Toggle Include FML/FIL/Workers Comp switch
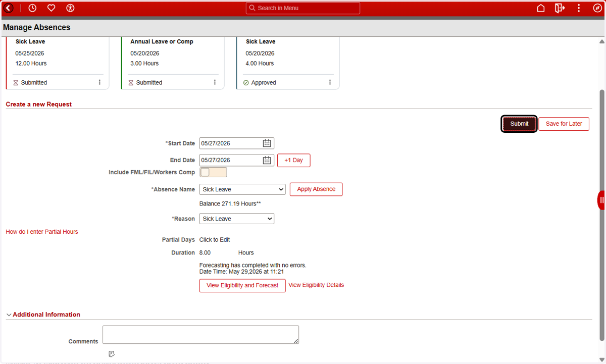The height and width of the screenshot is (364, 606). coord(213,172)
